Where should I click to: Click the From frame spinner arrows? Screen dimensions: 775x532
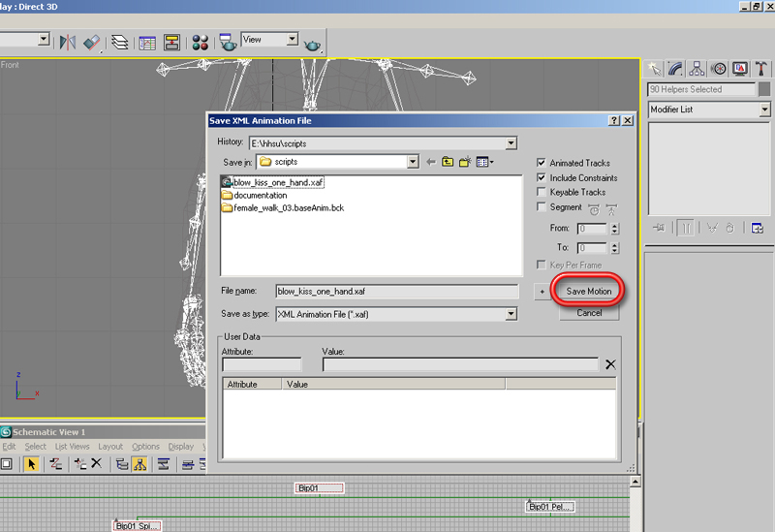point(614,229)
